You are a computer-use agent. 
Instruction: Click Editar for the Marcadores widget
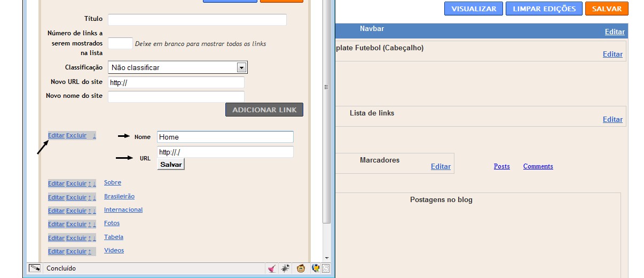(x=441, y=166)
